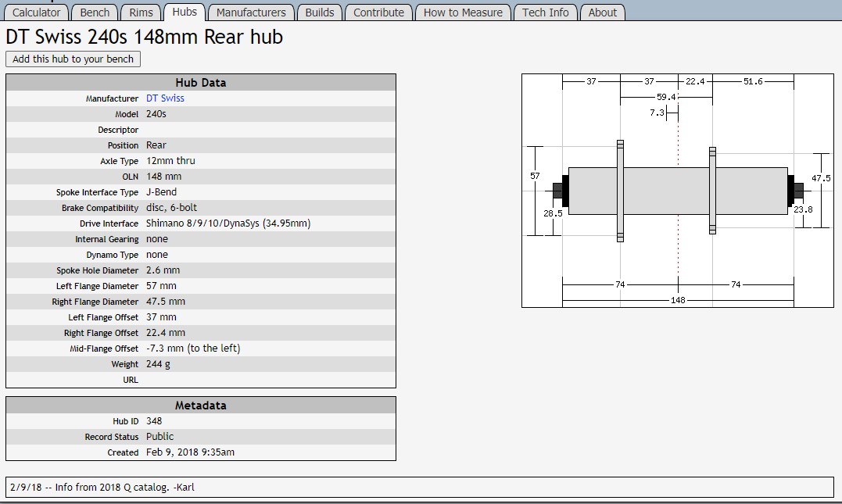Click the page title DT Swiss 240s 148mm Rear hub
The image size is (842, 504).
point(144,37)
